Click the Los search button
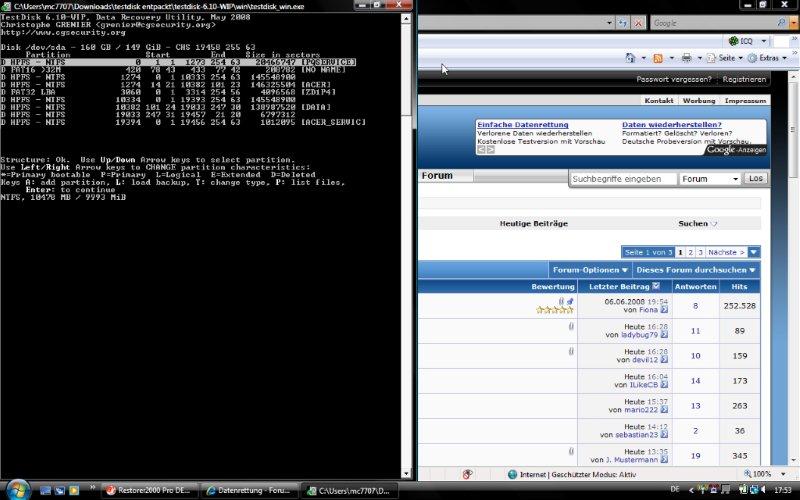Screen dimensions: 800x500 [756, 178]
